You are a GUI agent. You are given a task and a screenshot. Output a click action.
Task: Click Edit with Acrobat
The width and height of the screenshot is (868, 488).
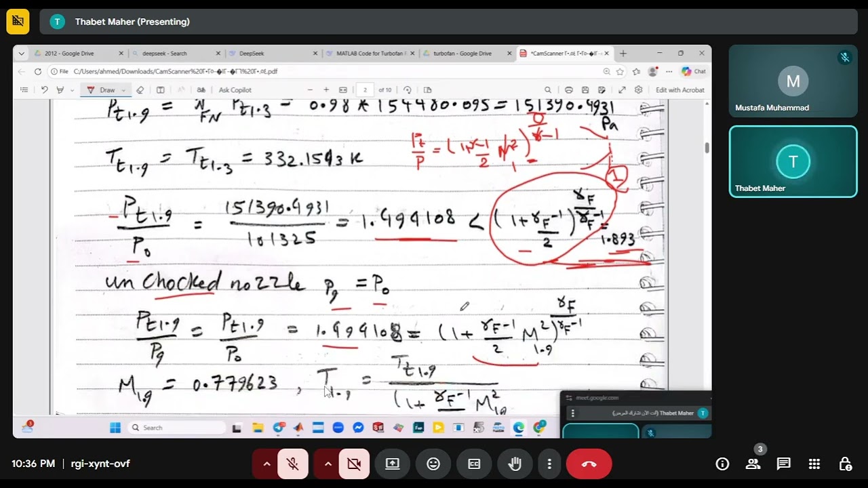point(680,89)
